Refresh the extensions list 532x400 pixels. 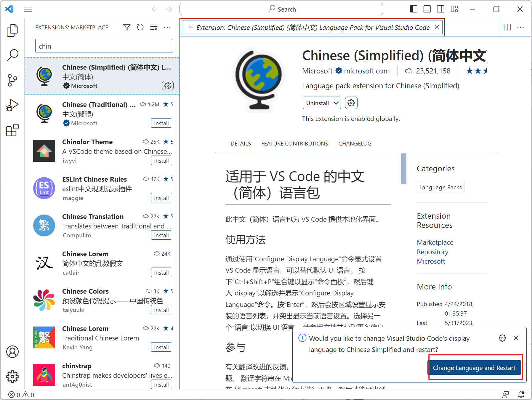[x=140, y=27]
